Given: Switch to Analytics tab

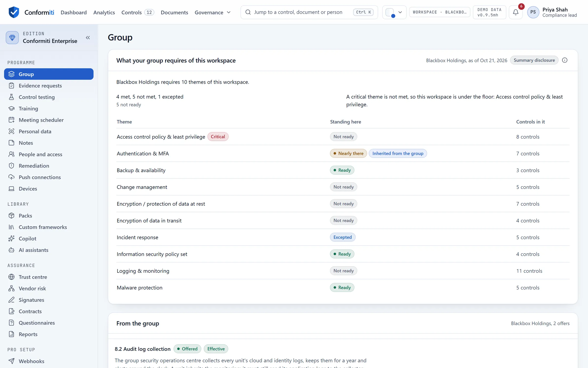Looking at the screenshot, I should 104,12.
